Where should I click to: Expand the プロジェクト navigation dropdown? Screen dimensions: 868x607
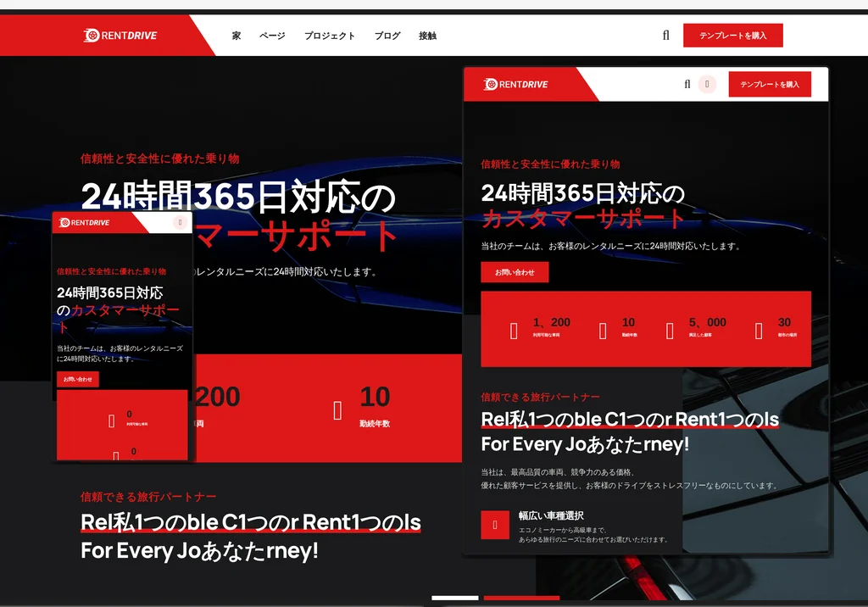tap(329, 35)
